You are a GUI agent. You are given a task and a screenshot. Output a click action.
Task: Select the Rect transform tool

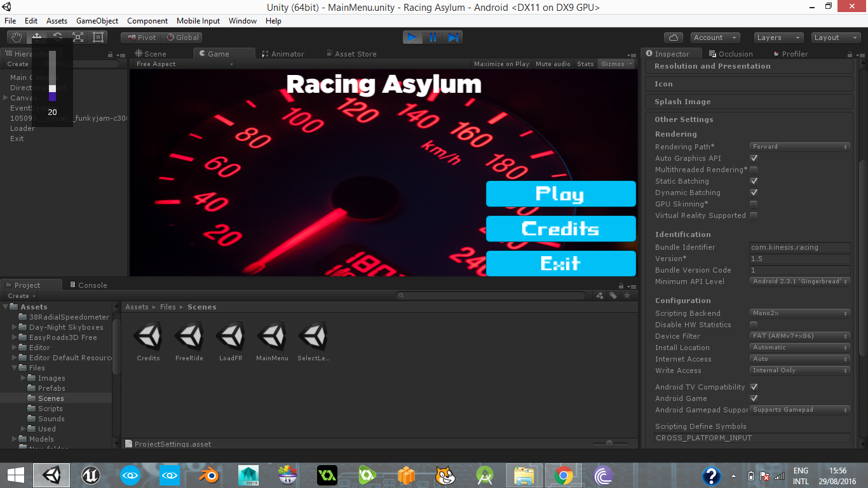pos(98,37)
